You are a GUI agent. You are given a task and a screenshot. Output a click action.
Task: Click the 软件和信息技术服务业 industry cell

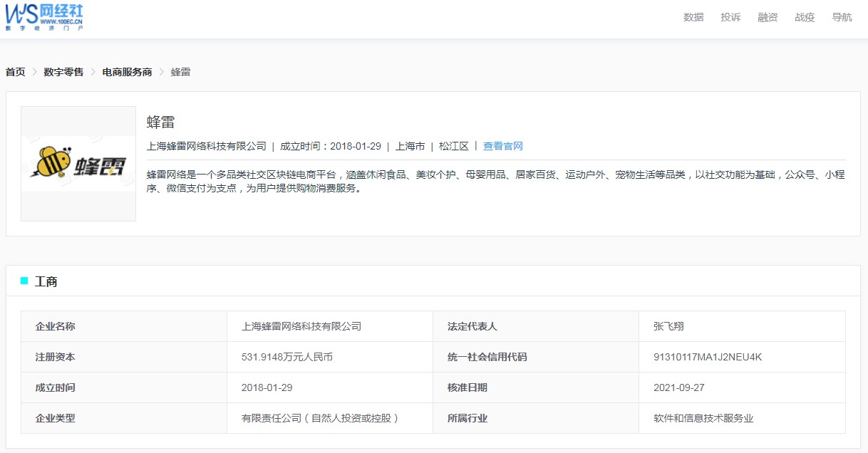coord(703,418)
